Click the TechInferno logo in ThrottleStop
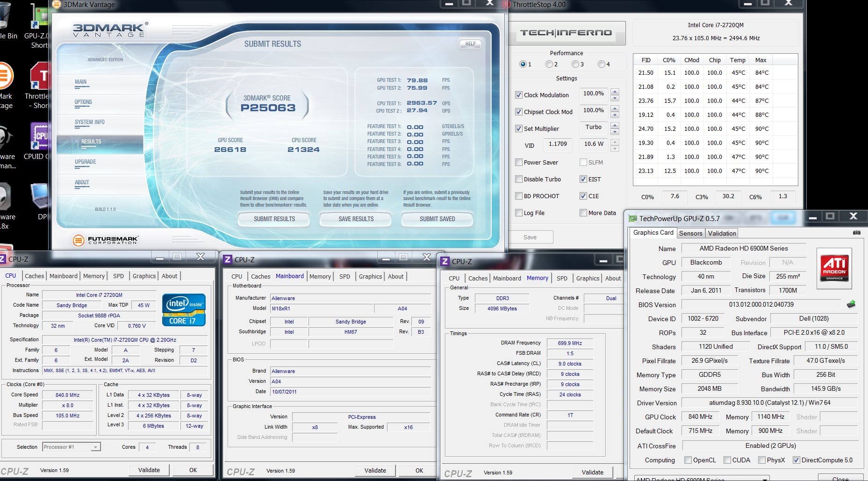Image resolution: width=868 pixels, height=481 pixels. coord(566,33)
